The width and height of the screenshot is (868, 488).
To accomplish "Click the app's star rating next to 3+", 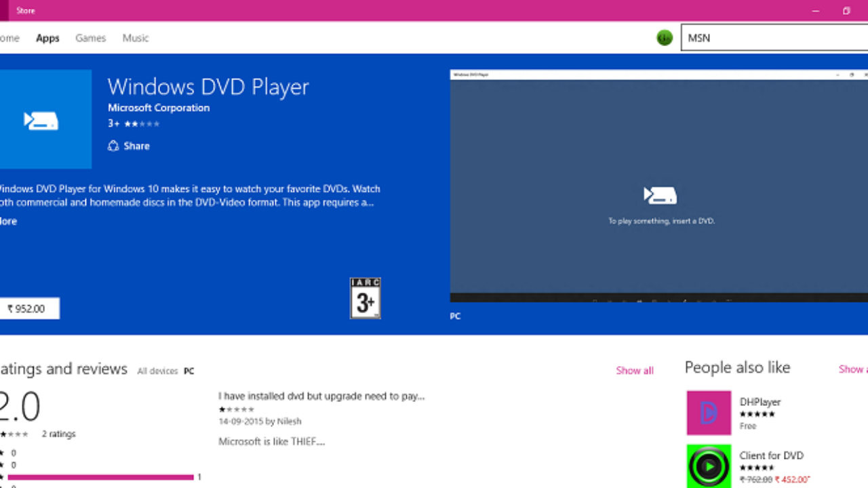I will (142, 124).
